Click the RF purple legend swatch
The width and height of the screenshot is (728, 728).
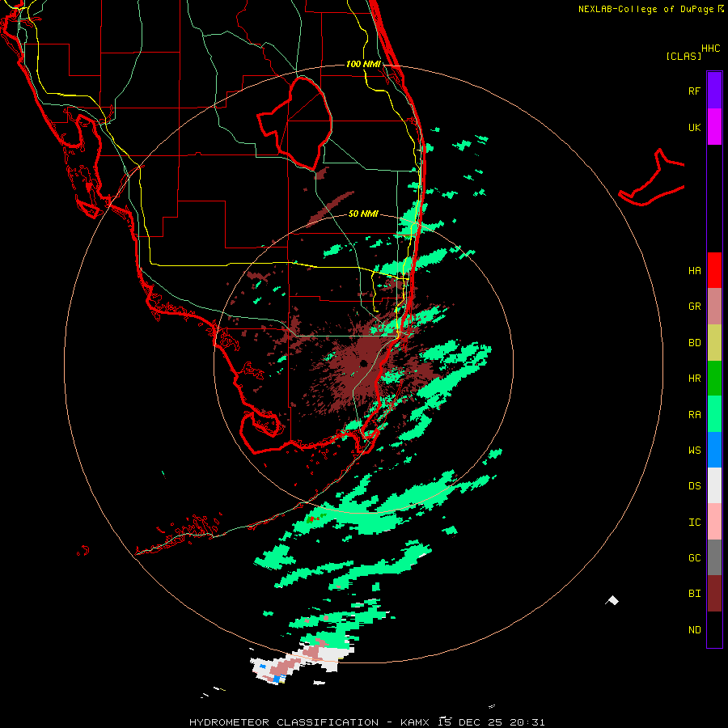click(714, 90)
